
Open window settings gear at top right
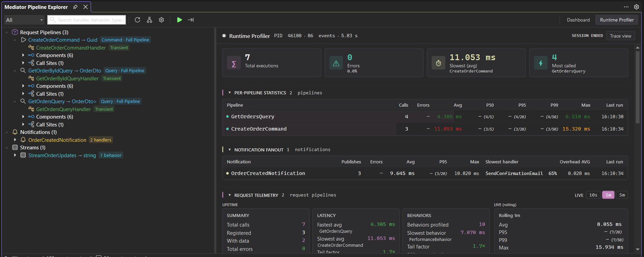click(636, 7)
